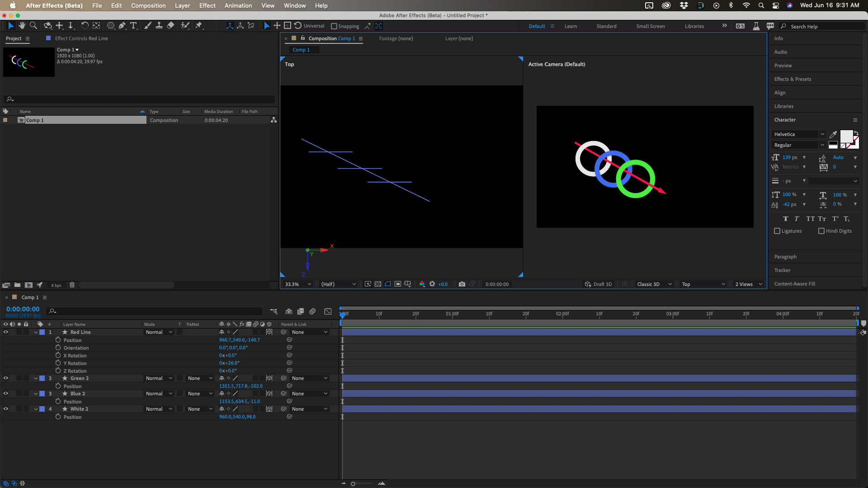
Task: Click the Draft 3D button
Action: (598, 284)
